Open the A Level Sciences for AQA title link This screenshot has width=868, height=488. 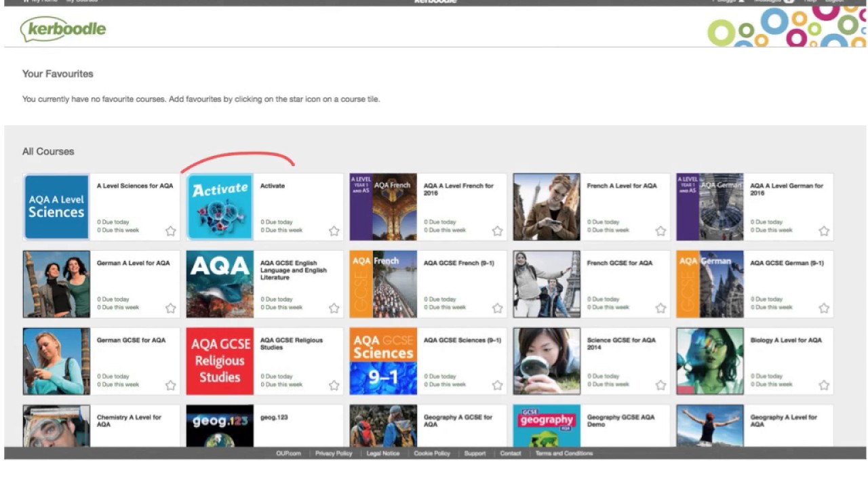[135, 186]
